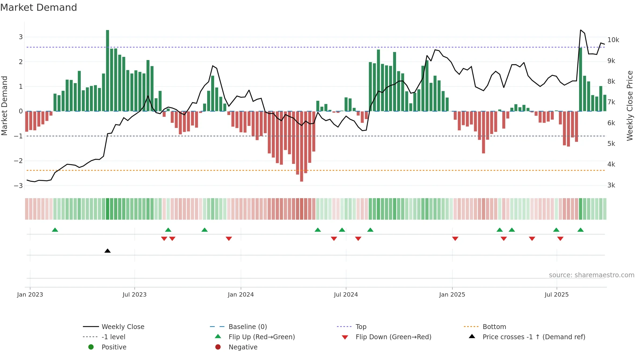Toggle the Price crosses -1 legend entry
This screenshot has height=362, width=644.
(x=527, y=337)
